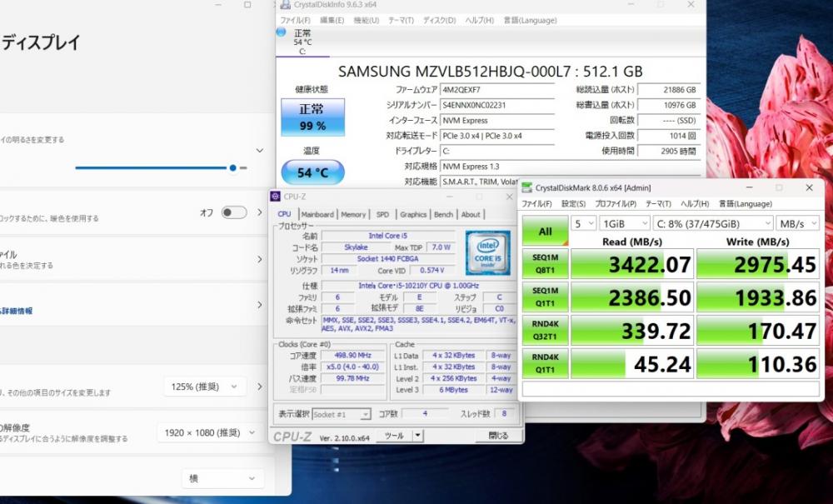Click the CrystalDiskMark app icon in title bar
833x504 pixels.
coord(527,187)
